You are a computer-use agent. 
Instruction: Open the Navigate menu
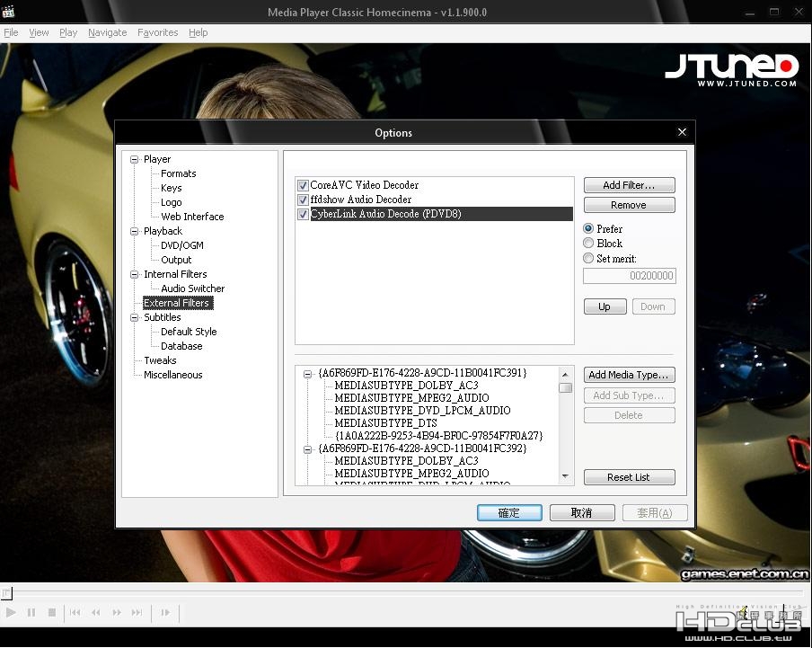(x=108, y=32)
